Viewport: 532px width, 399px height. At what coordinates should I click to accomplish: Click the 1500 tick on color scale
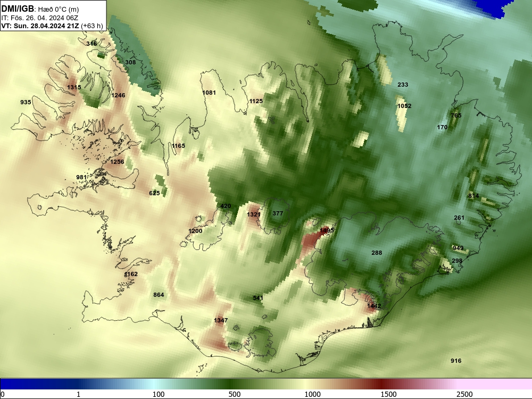(388, 394)
